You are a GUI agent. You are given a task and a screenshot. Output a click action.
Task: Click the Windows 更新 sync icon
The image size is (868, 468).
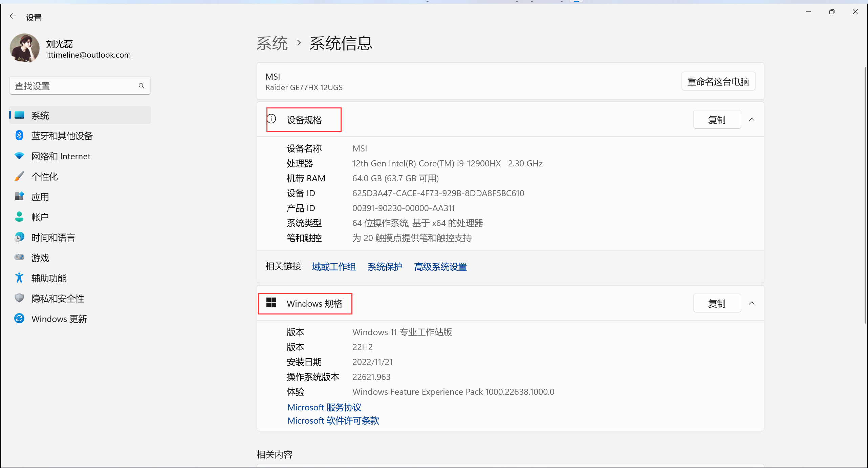(19, 319)
